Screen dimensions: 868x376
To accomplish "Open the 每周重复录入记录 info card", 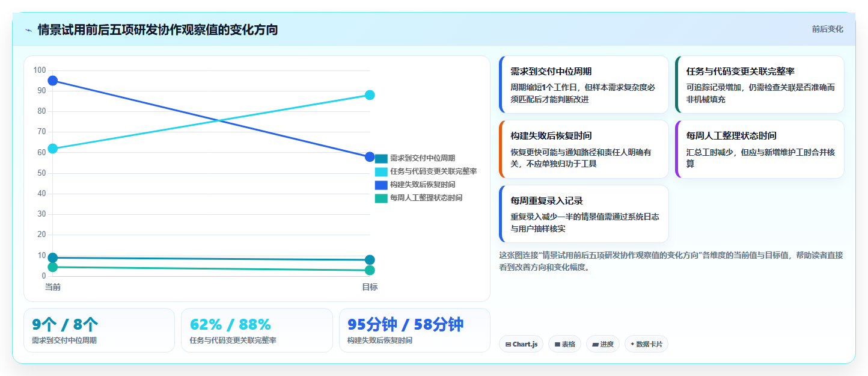I will click(584, 214).
